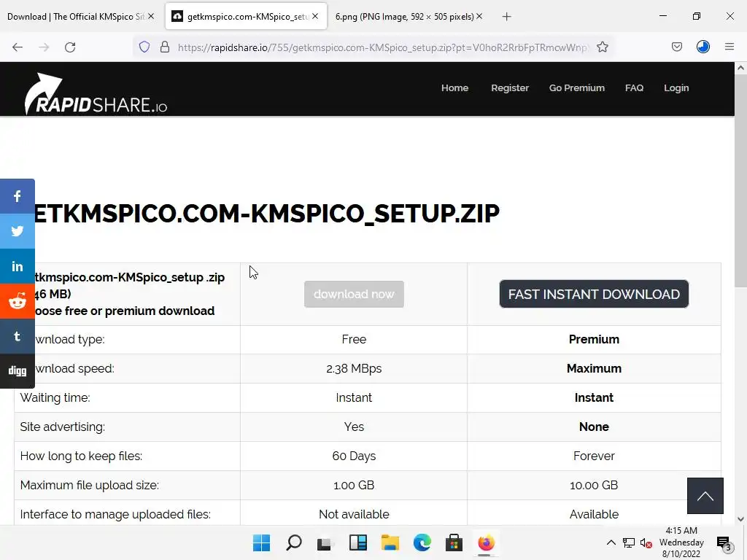The width and height of the screenshot is (747, 560).
Task: Reload the current page
Action: tap(70, 47)
